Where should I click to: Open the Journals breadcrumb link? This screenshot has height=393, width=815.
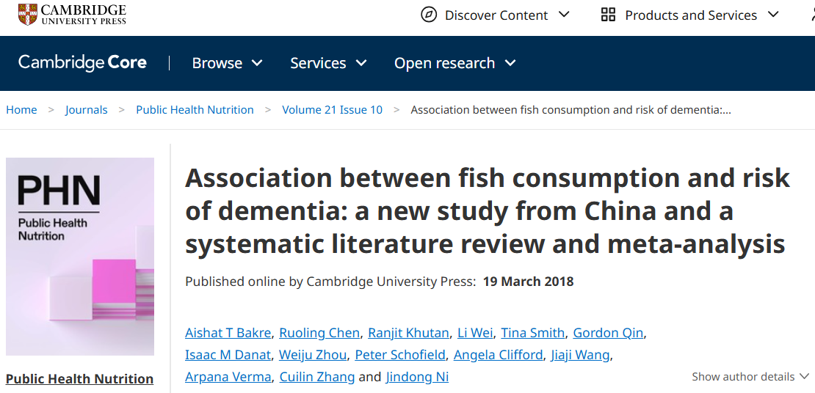pyautogui.click(x=86, y=110)
